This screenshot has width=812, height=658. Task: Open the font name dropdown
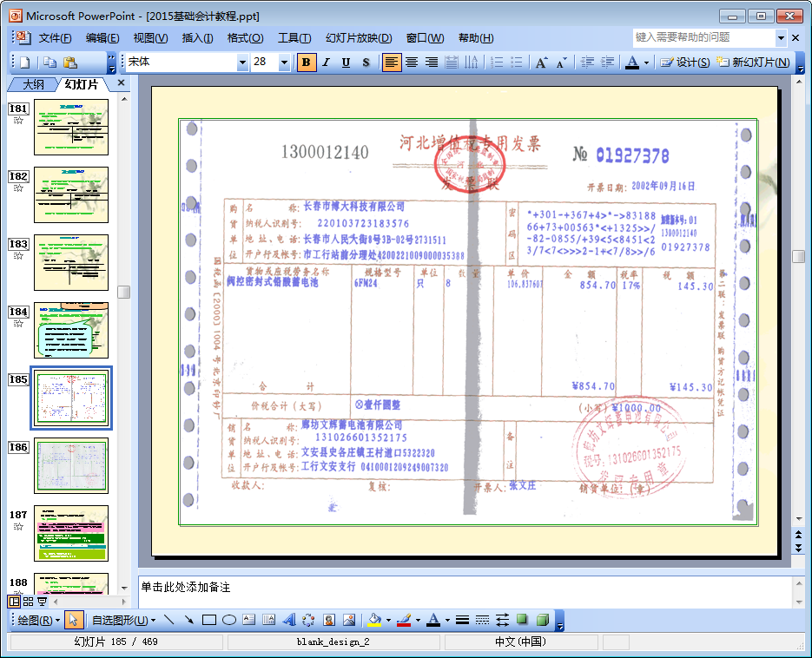coord(241,63)
